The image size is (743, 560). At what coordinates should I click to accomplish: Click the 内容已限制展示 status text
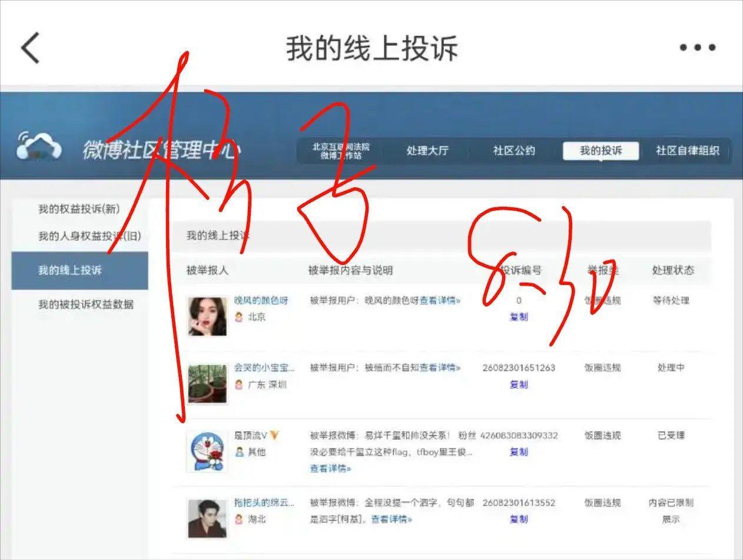coord(671,511)
